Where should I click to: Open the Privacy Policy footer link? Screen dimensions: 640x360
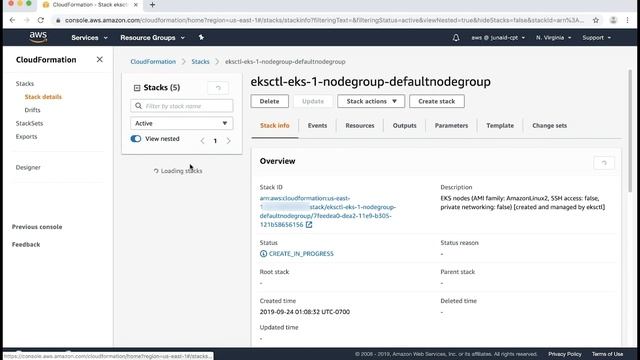565,354
